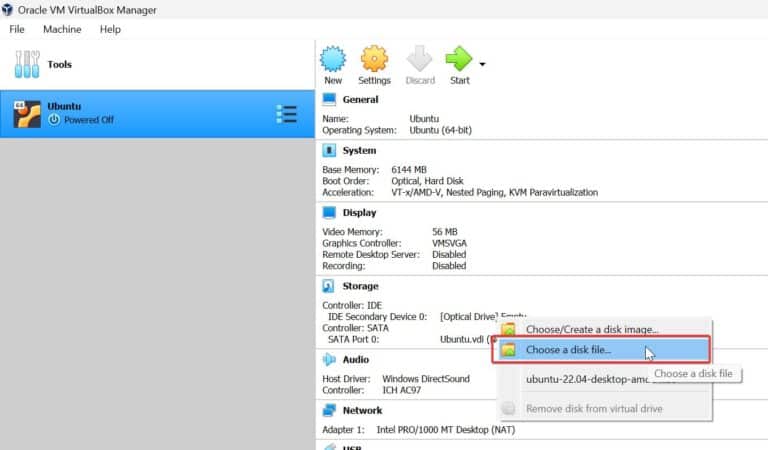Open the Ubuntu VM list menu icon
Screen dimensions: 768x450
click(286, 114)
